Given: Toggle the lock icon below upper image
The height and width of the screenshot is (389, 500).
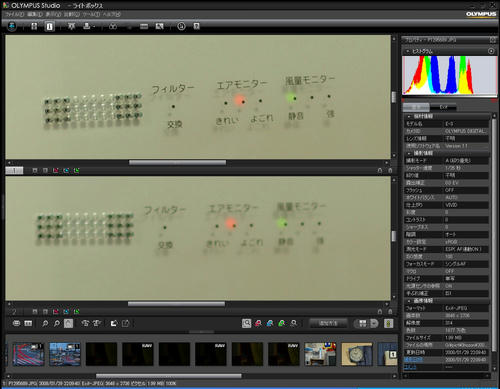Looking at the screenshot, I should click(x=380, y=171).
